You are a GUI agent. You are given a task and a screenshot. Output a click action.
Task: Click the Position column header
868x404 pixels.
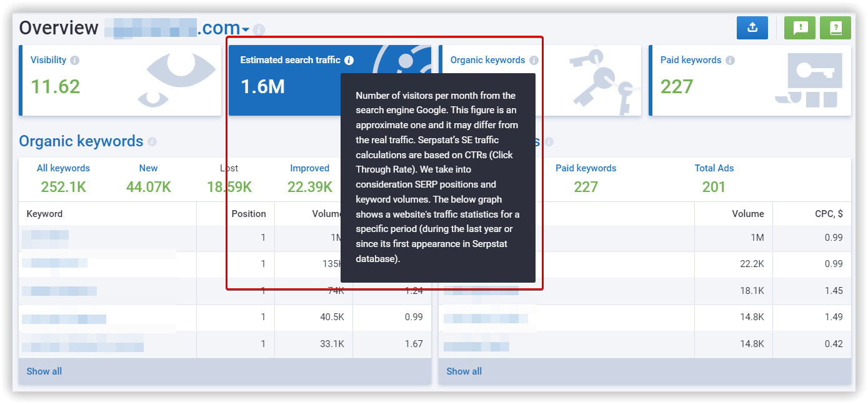point(249,214)
